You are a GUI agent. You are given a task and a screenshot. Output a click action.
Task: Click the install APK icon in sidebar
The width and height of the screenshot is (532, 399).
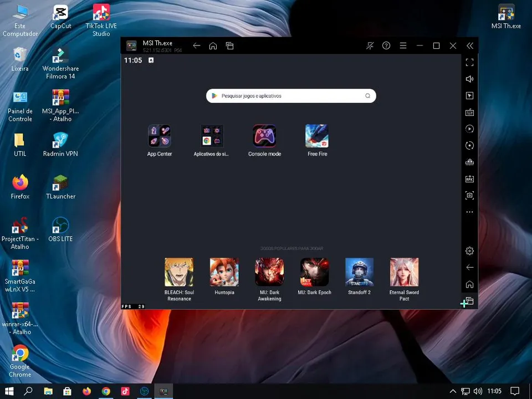click(469, 179)
